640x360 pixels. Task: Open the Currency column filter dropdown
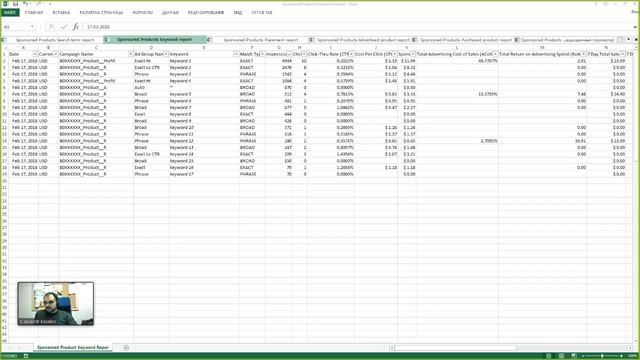click(56, 54)
